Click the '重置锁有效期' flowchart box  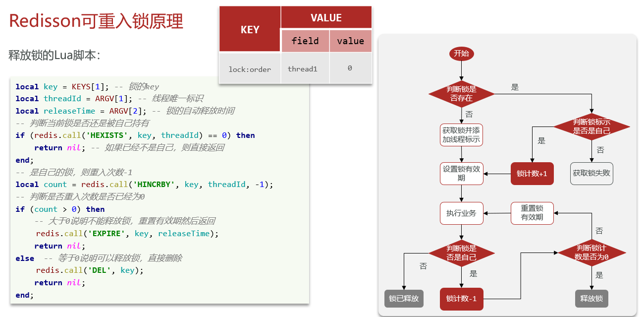532,213
